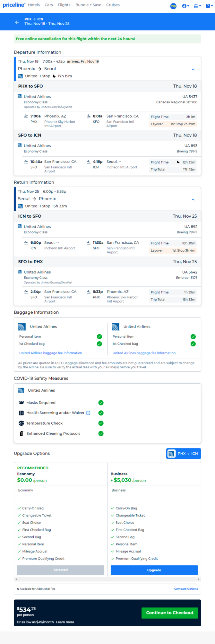
Task: Click the Masks Required green checkmark
Action: click(101, 403)
